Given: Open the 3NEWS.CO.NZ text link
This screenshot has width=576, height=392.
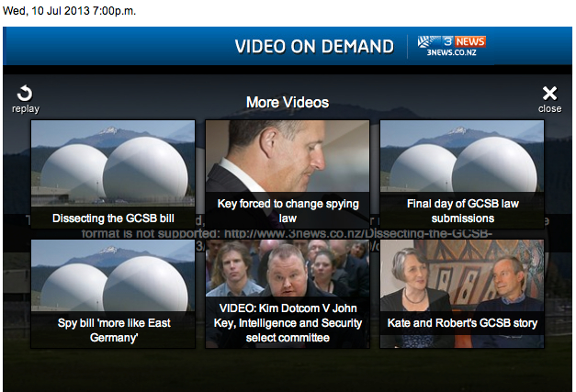Looking at the screenshot, I should point(451,52).
